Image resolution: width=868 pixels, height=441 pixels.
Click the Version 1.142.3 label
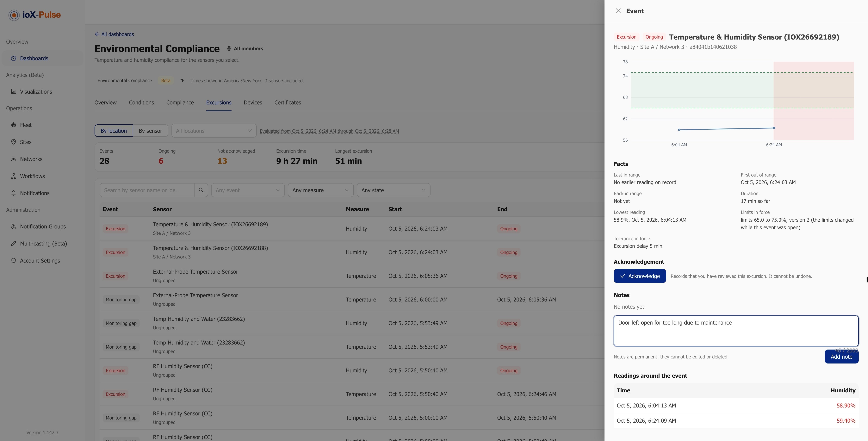click(42, 433)
